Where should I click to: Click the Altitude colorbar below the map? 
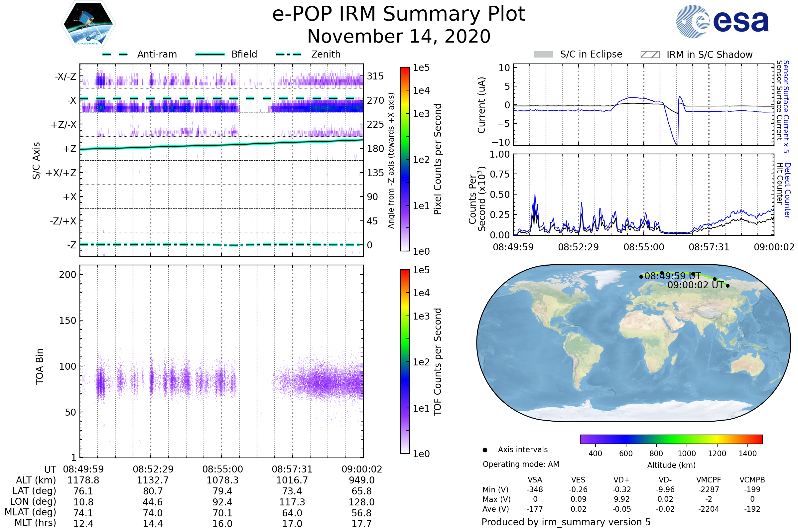[671, 439]
